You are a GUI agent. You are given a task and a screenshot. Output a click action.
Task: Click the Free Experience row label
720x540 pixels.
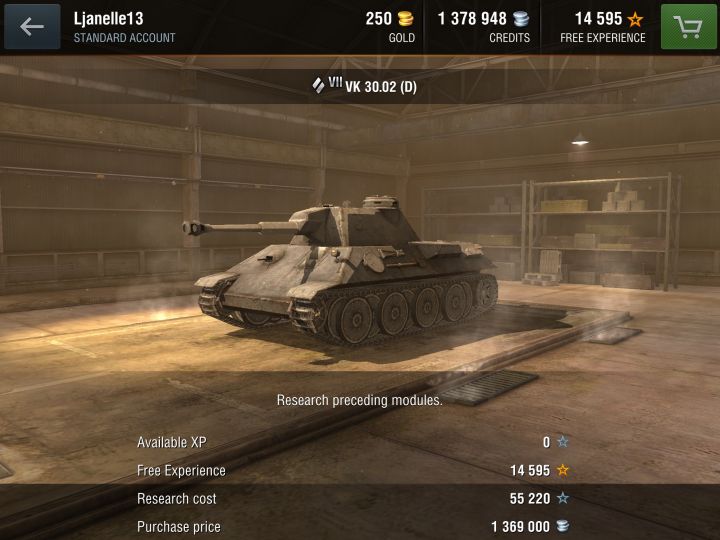tap(181, 471)
